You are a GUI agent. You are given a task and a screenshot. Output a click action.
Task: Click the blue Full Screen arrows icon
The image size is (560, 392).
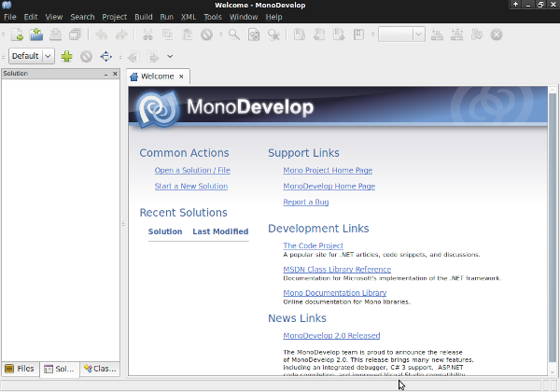point(106,56)
